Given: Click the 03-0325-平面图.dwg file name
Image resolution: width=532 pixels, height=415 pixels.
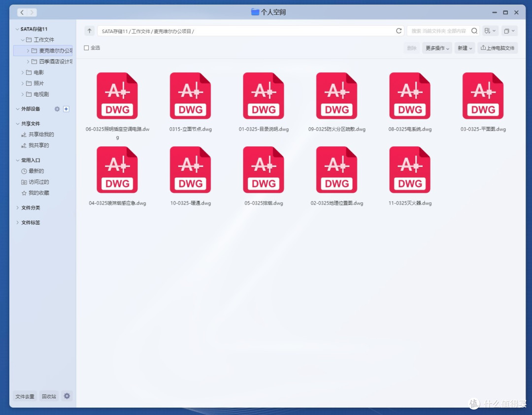Looking at the screenshot, I should point(483,129).
